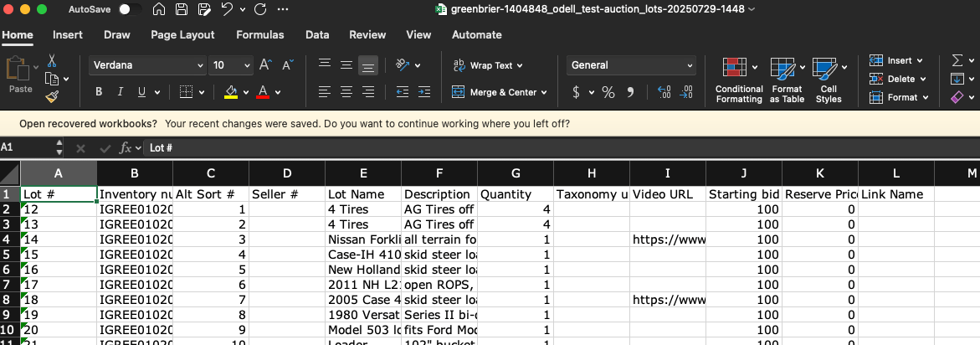Image resolution: width=980 pixels, height=345 pixels.
Task: Align text left
Action: pos(325,92)
